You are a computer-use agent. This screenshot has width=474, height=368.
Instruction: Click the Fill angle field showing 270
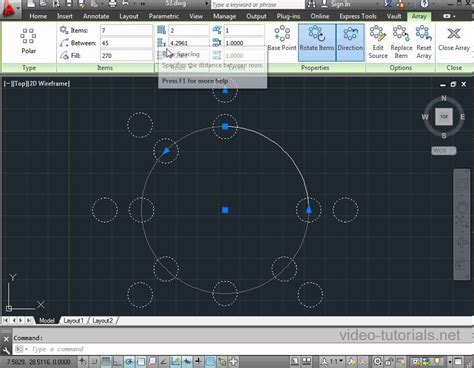point(126,56)
